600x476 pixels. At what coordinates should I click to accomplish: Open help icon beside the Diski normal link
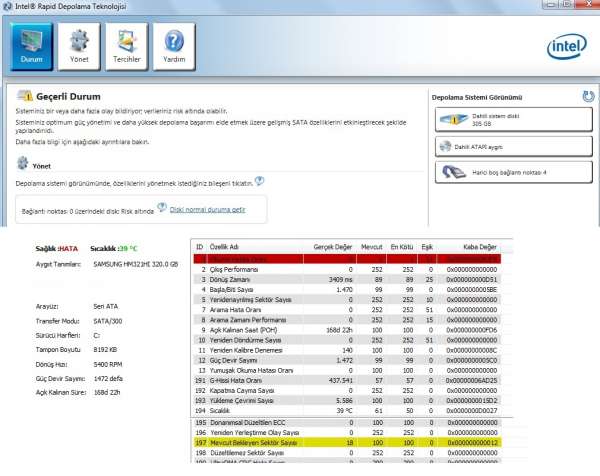click(x=162, y=207)
